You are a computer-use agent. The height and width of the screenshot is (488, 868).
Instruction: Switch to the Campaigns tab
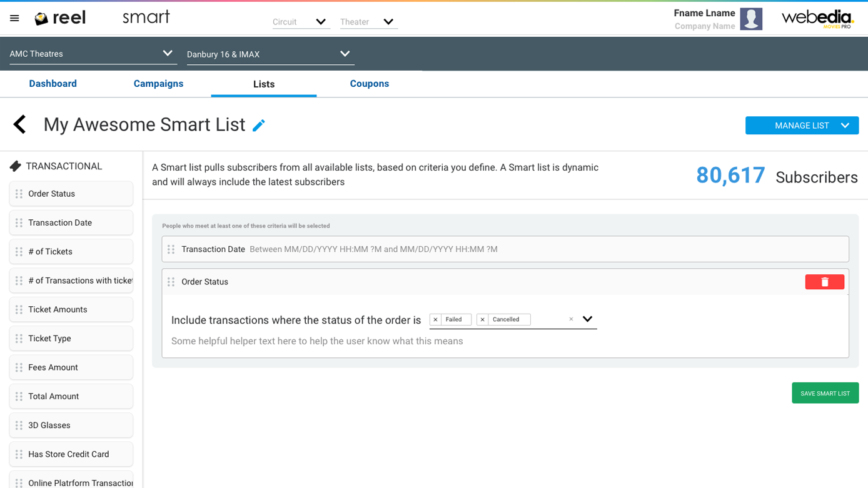click(158, 84)
